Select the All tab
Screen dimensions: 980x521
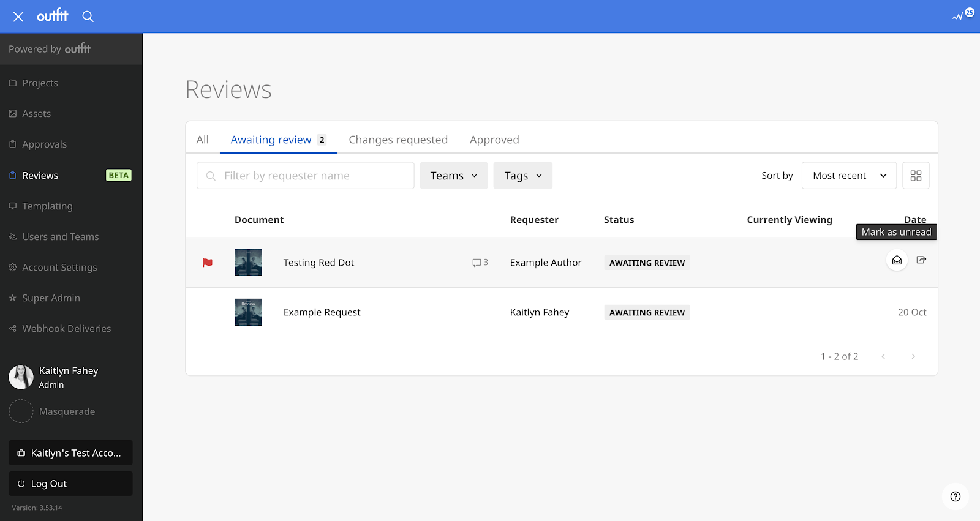pos(203,140)
